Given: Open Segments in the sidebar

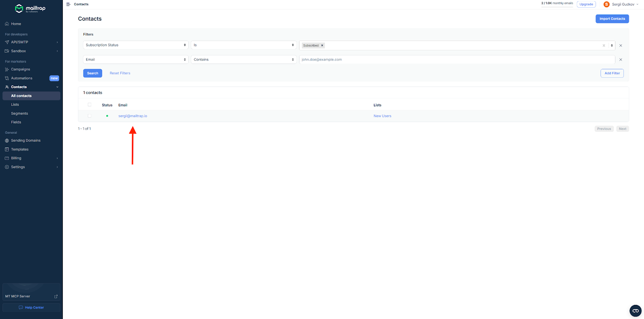Looking at the screenshot, I should (x=19, y=114).
